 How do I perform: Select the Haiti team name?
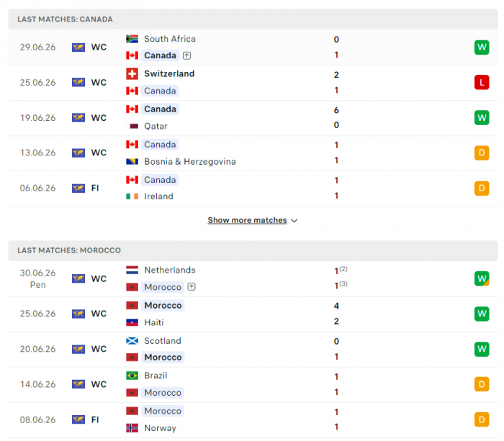click(154, 322)
